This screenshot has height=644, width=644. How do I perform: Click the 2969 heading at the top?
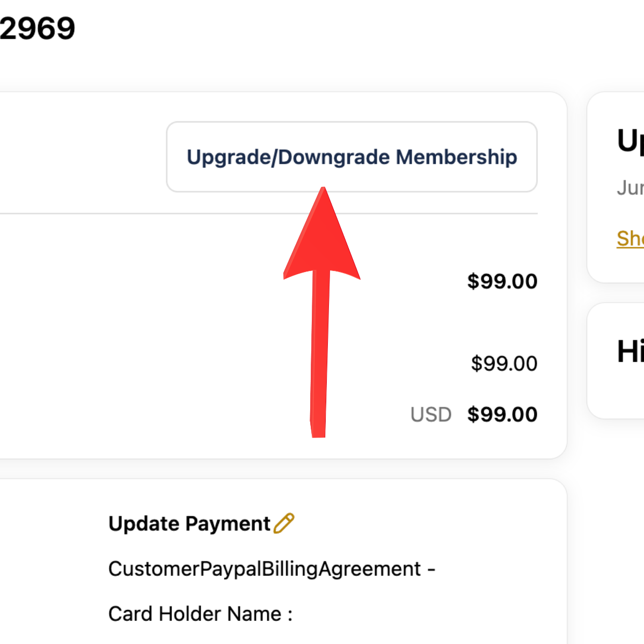pyautogui.click(x=37, y=28)
